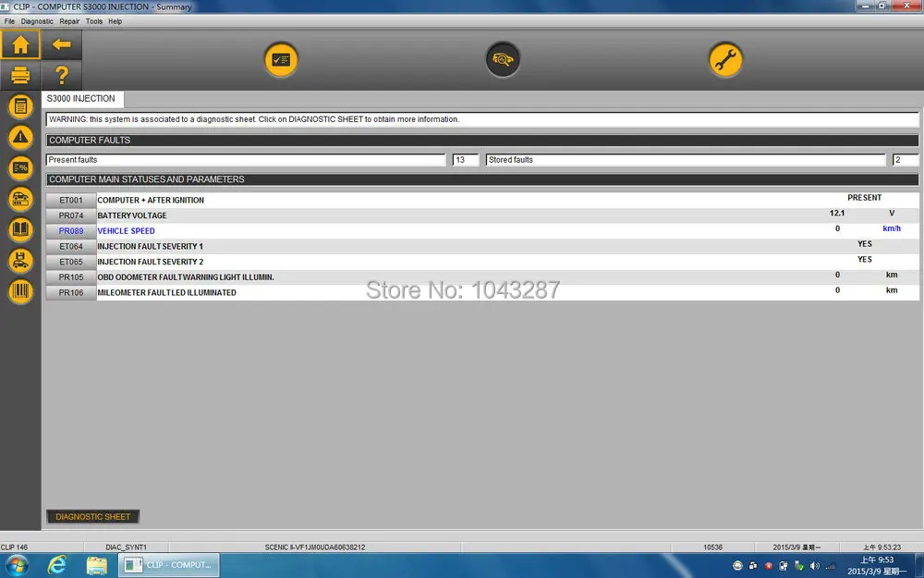924x578 pixels.
Task: Open the Diagnostic menu
Action: (37, 21)
